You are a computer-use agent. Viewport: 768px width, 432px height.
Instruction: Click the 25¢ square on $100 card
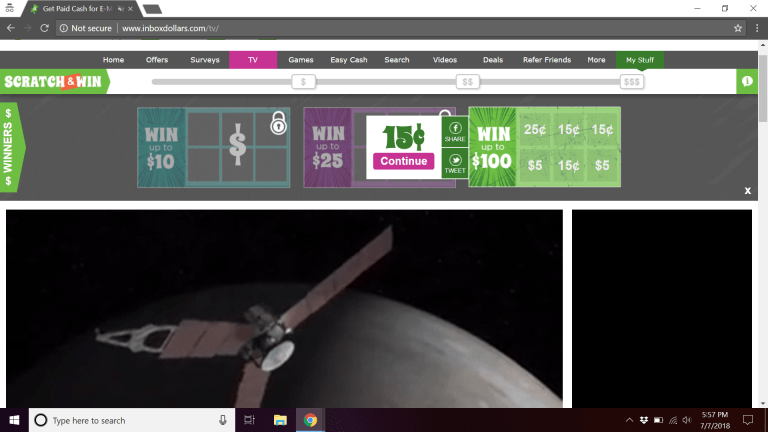(x=534, y=130)
